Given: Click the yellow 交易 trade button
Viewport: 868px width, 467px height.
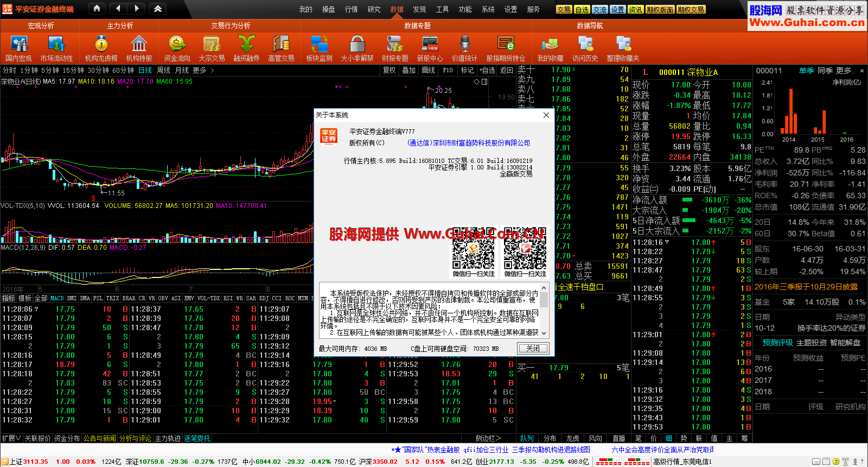Looking at the screenshot, I should 564,9.
